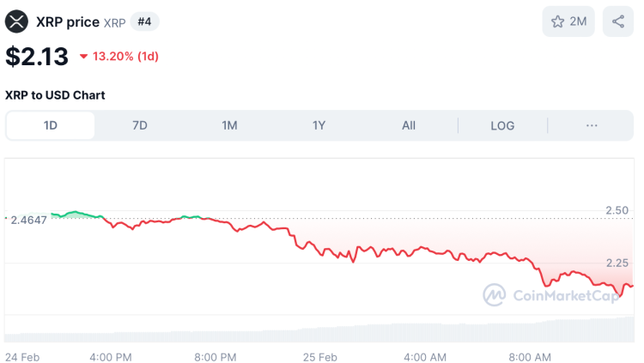Image resolution: width=644 pixels, height=363 pixels.
Task: Switch to the 1Y chart view
Action: click(x=319, y=125)
